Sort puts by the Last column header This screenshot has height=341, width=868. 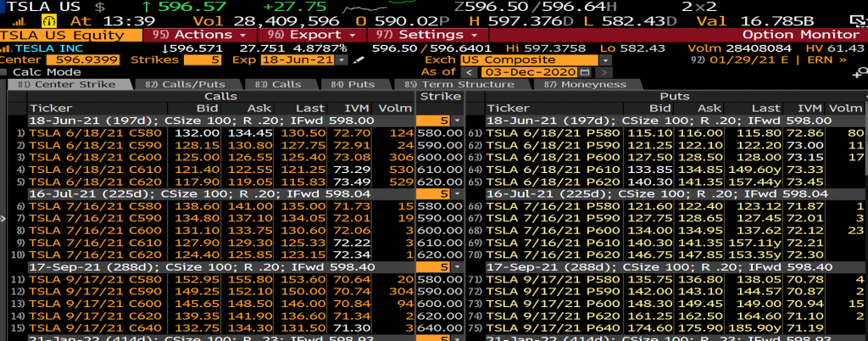tap(766, 109)
